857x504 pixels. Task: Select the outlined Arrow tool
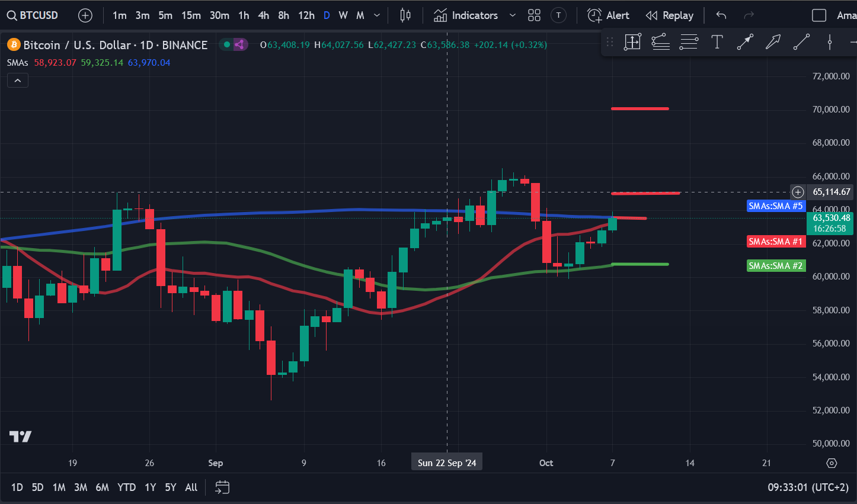[x=773, y=41]
